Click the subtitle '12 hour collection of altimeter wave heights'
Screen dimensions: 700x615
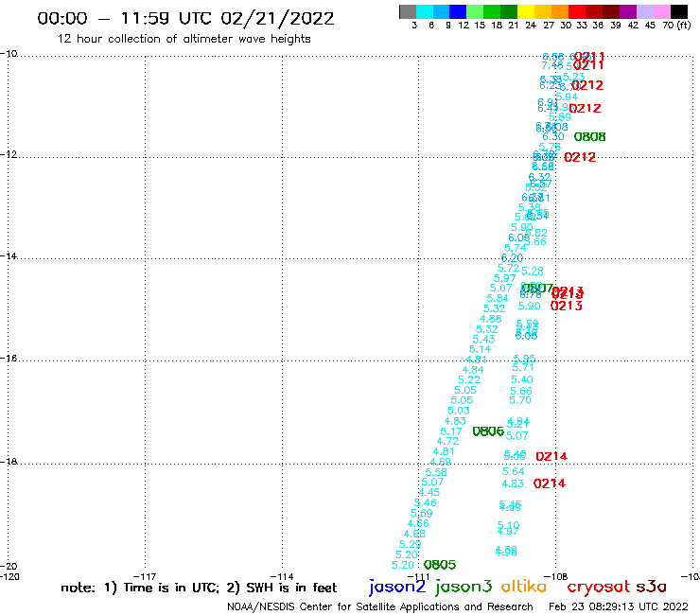pyautogui.click(x=184, y=39)
